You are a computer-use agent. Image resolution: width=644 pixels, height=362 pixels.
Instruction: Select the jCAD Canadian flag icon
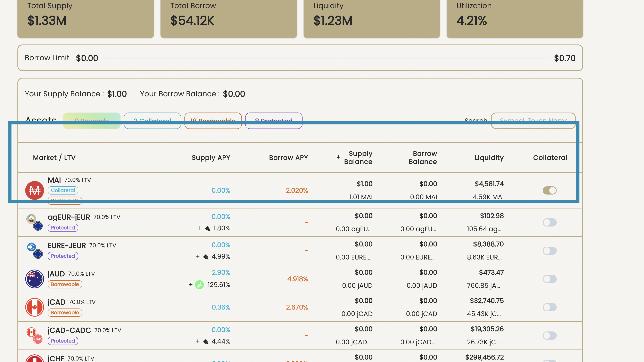pyautogui.click(x=34, y=307)
